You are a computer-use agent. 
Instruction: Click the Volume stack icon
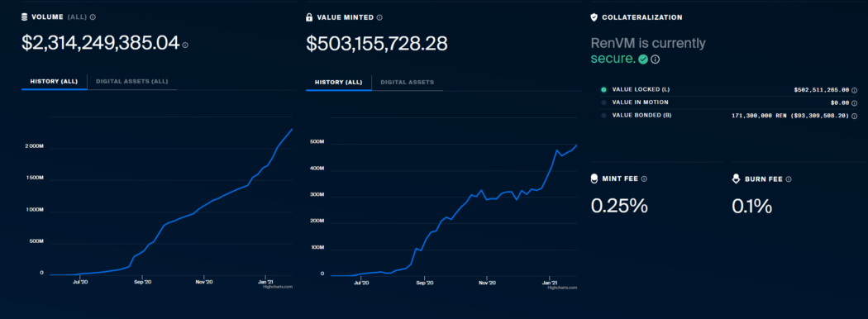click(24, 17)
